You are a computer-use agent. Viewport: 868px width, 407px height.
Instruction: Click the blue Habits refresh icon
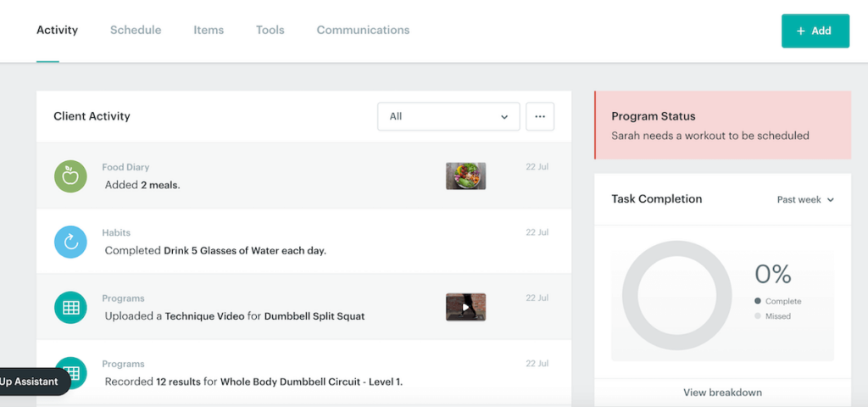[x=71, y=242]
